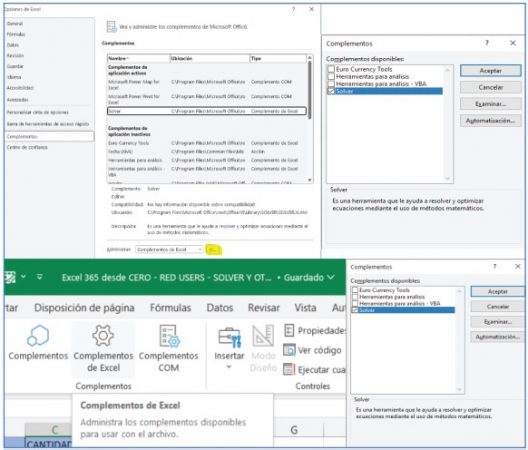Expand the Guardado status dropdown in title bar
The image size is (528, 450).
[331, 277]
